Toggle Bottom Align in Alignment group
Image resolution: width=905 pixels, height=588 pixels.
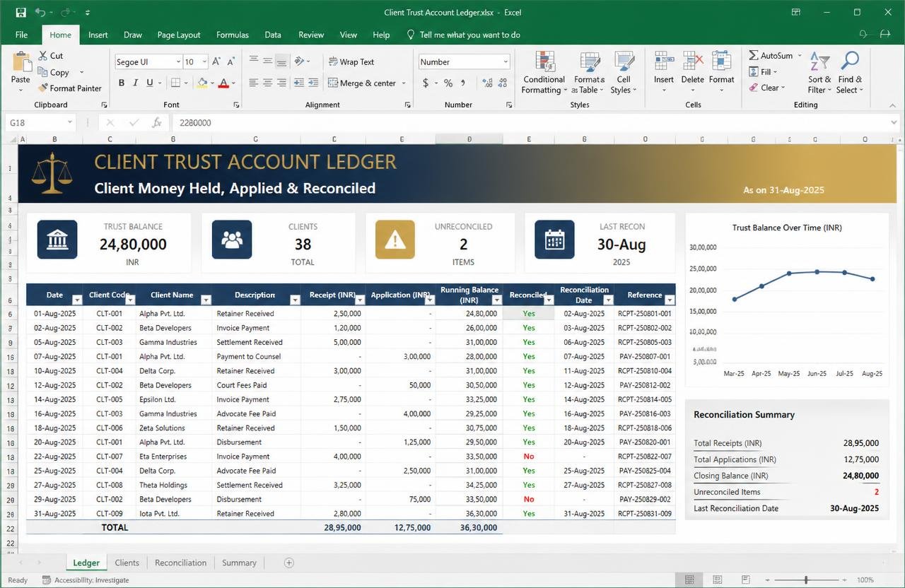(x=281, y=61)
